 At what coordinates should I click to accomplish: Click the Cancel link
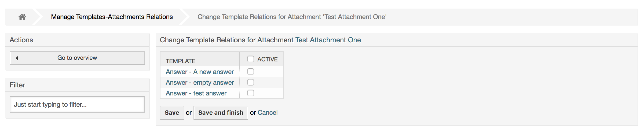268,113
